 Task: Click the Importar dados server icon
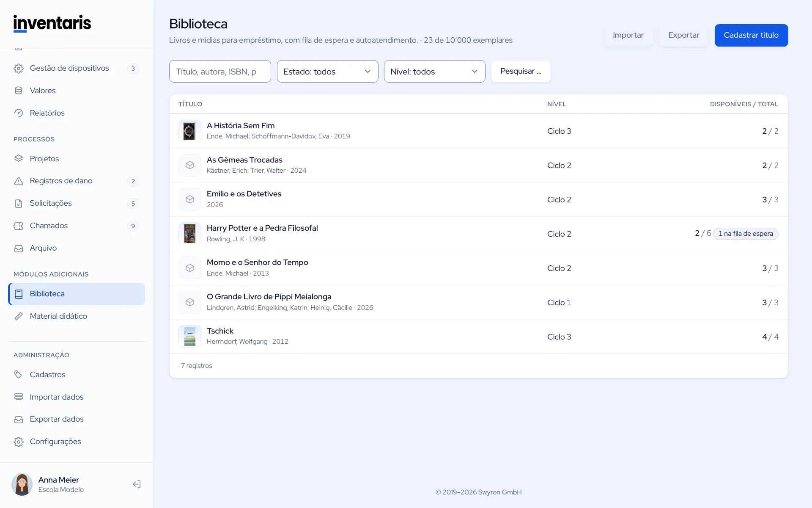19,397
